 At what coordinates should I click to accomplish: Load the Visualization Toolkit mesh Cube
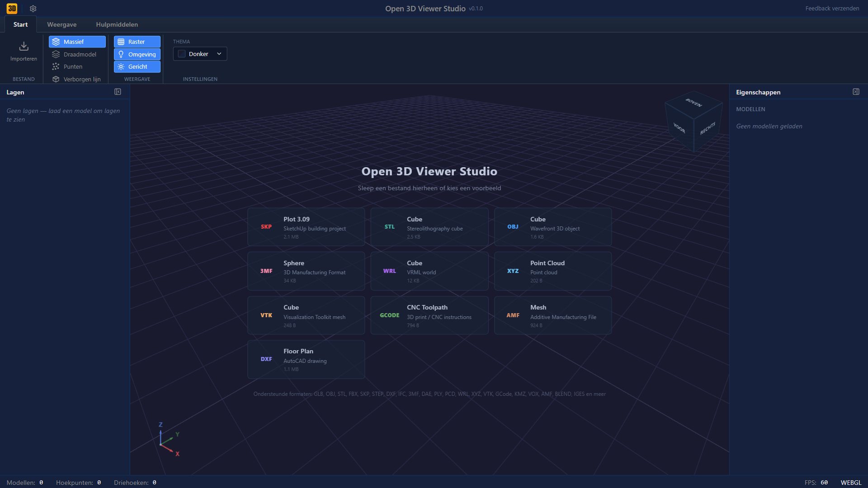[x=306, y=315]
